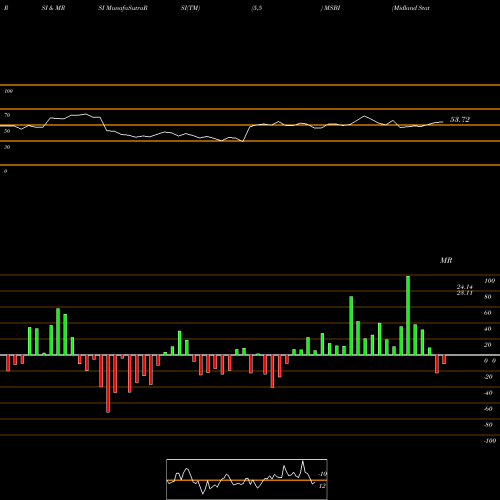Click the SI MunafaSutraR header text
Viewport: 500px width, 500px height.
[123, 8]
